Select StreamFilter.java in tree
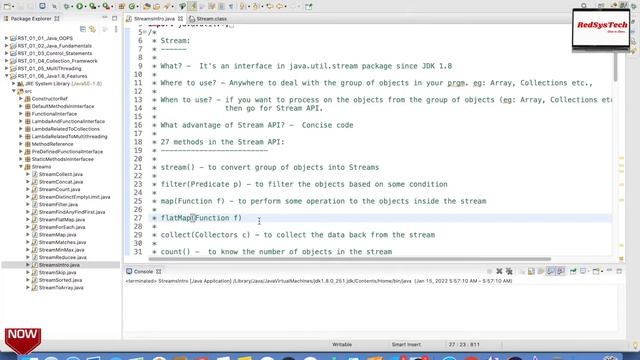The image size is (640, 360). coord(58,204)
